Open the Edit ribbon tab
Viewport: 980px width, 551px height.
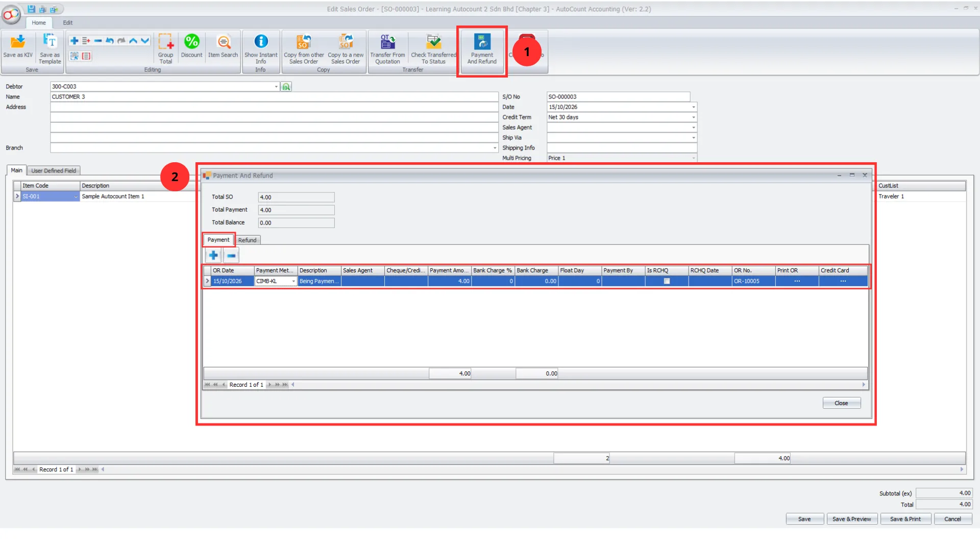[68, 22]
